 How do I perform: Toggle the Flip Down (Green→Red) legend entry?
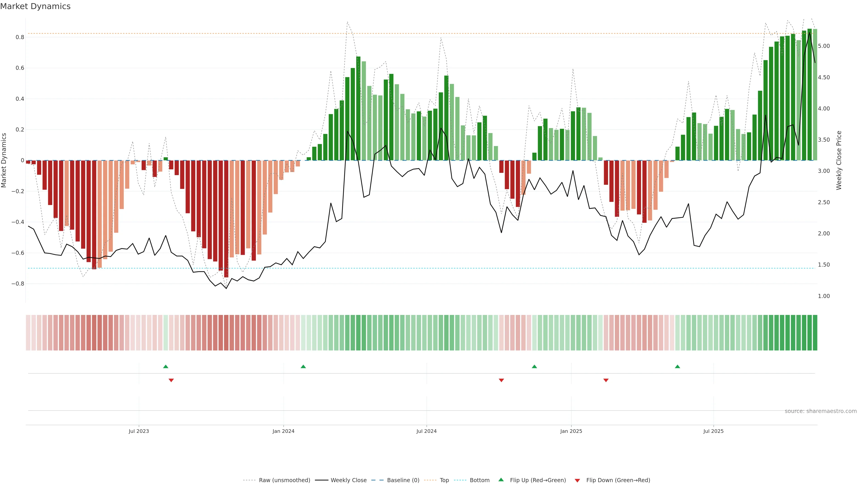(x=618, y=480)
